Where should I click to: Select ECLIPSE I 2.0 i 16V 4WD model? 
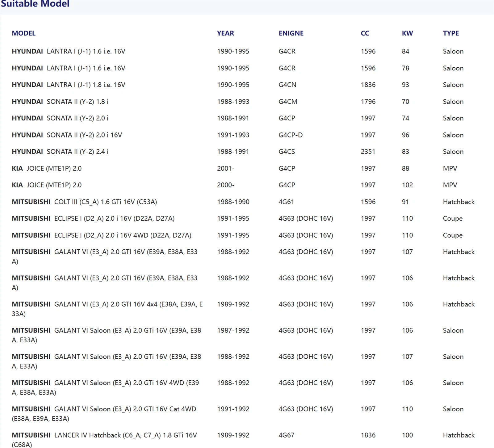point(102,235)
